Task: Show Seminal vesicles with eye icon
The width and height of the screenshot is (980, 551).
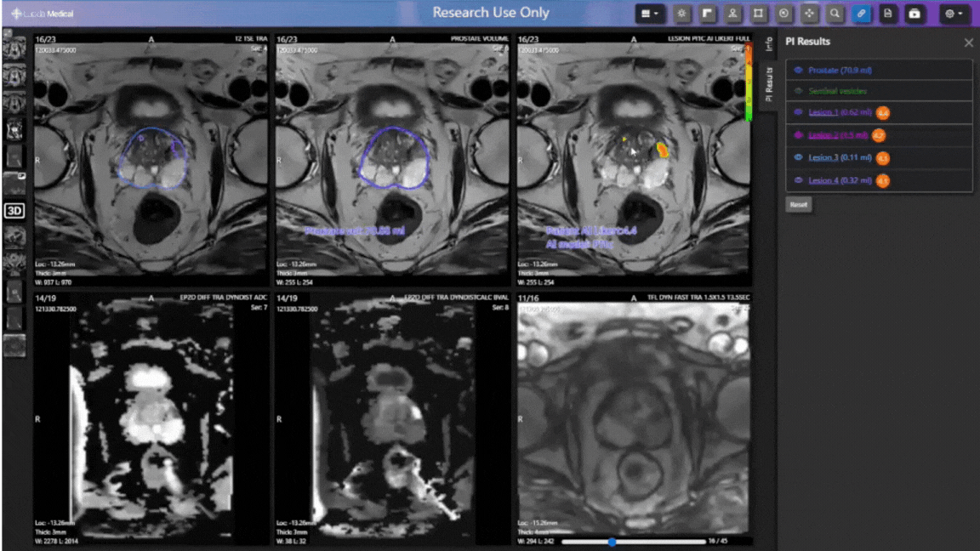Action: (x=798, y=91)
